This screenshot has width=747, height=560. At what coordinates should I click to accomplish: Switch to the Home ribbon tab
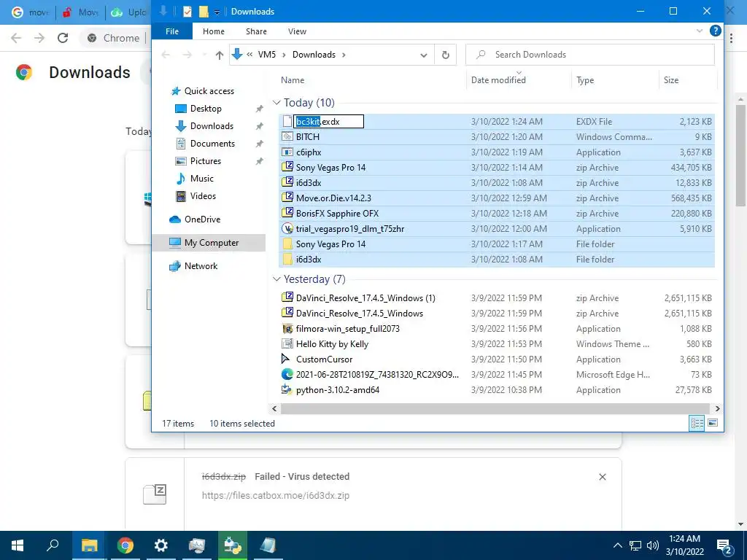[x=214, y=31]
